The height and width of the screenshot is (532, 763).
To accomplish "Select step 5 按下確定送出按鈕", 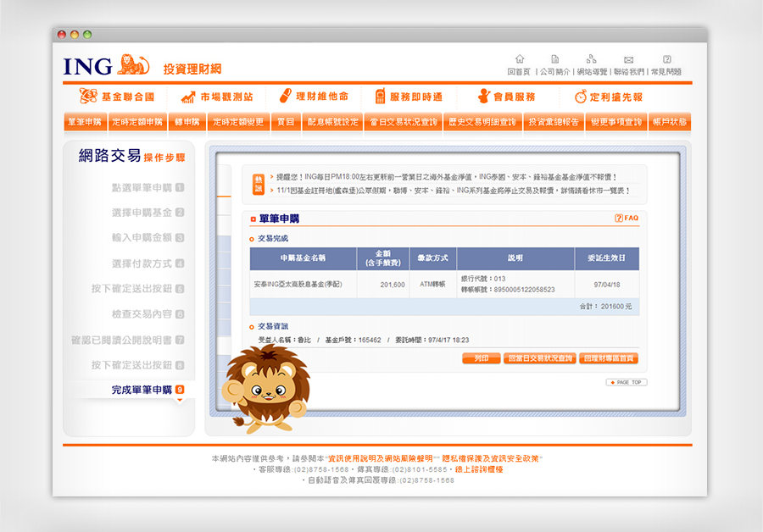I will point(137,289).
